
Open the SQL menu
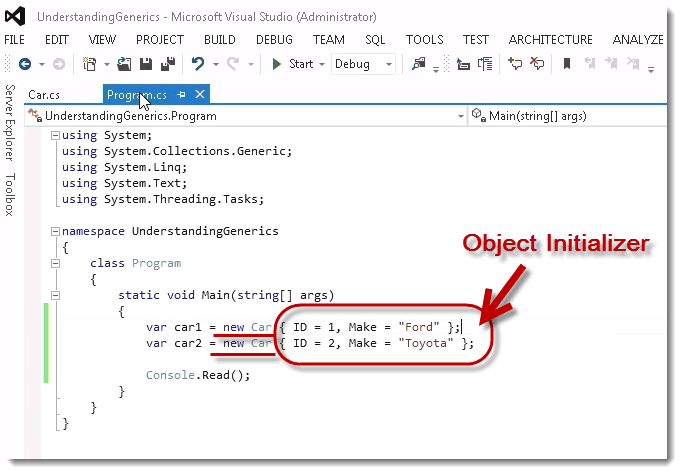pyautogui.click(x=375, y=40)
